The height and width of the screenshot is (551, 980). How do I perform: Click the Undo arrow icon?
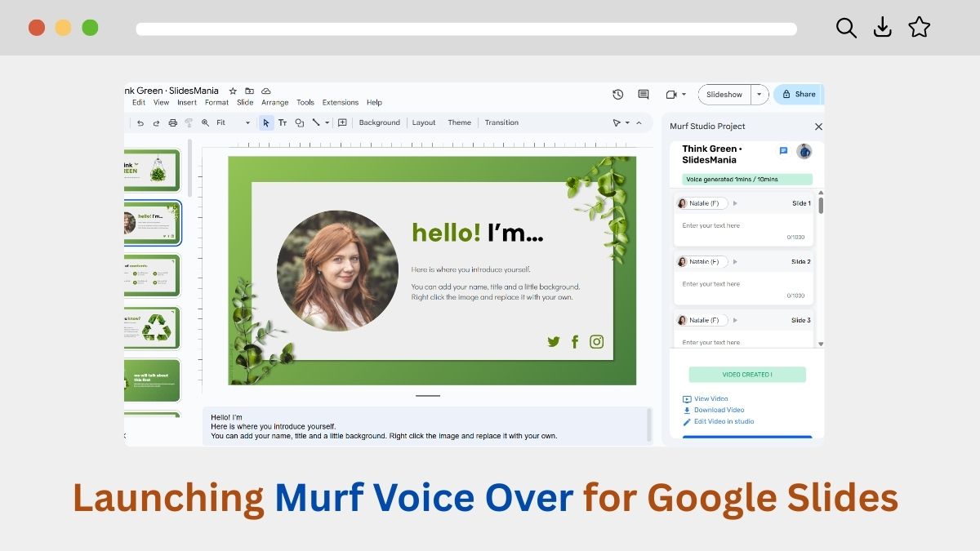click(x=140, y=123)
